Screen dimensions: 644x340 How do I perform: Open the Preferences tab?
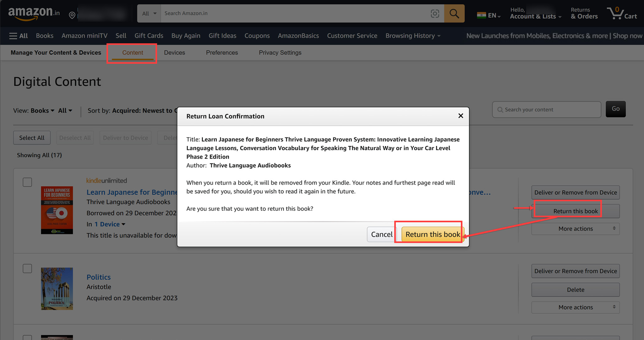click(222, 52)
